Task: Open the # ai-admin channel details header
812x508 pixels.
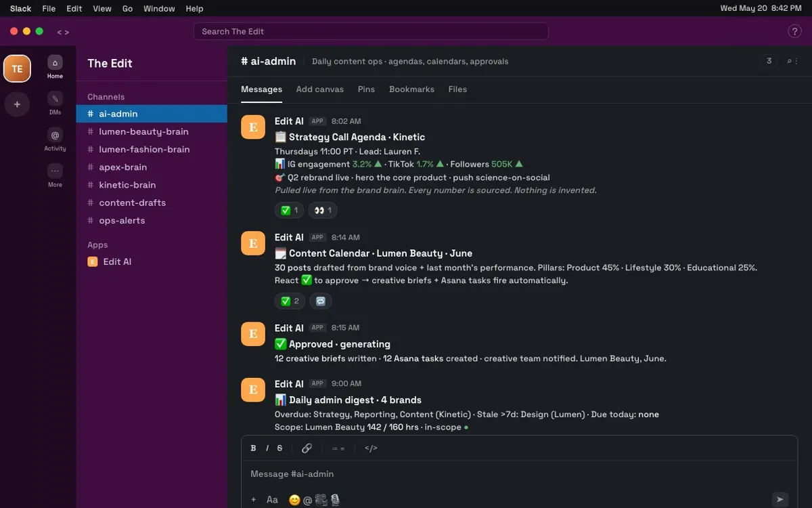Action: [268, 61]
